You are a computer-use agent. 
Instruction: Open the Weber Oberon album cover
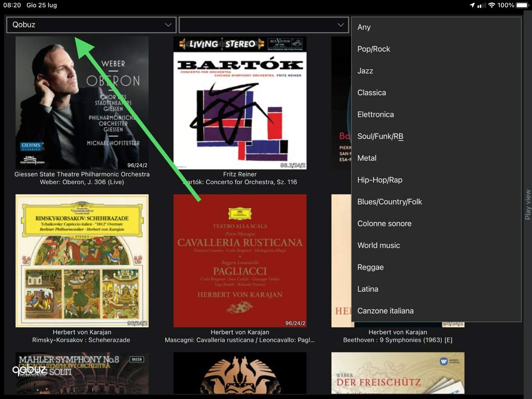pyautogui.click(x=82, y=103)
